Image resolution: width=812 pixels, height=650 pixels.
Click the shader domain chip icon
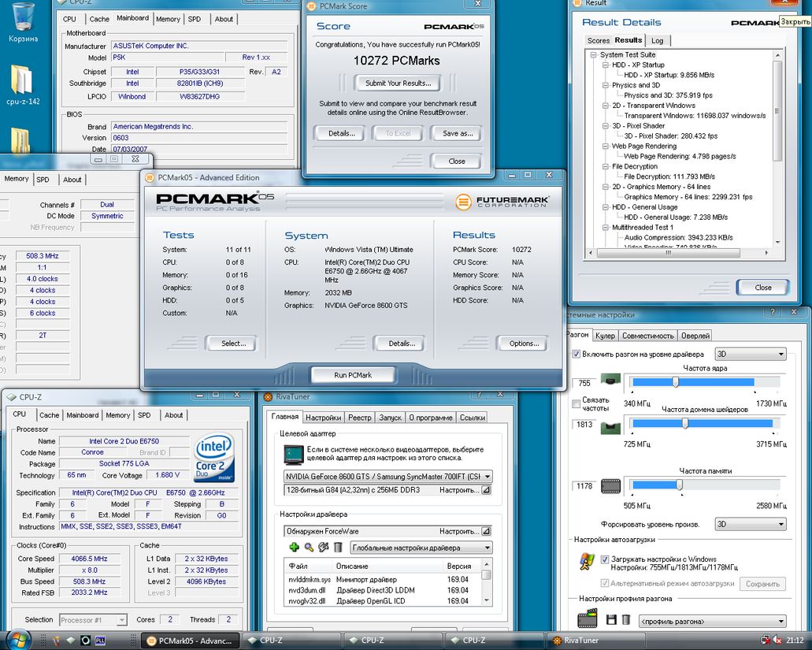click(x=610, y=427)
